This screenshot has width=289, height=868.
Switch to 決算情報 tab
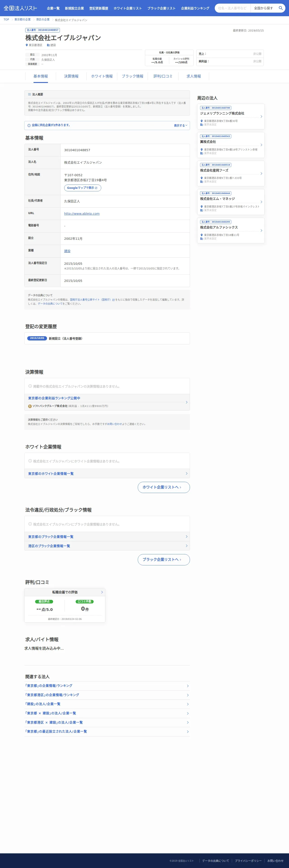pos(71,76)
